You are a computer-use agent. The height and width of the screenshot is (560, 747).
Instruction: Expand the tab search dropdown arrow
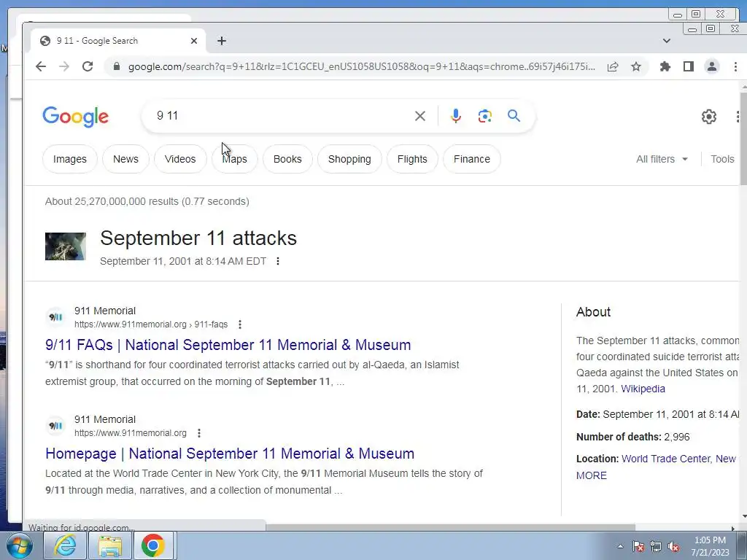click(667, 41)
